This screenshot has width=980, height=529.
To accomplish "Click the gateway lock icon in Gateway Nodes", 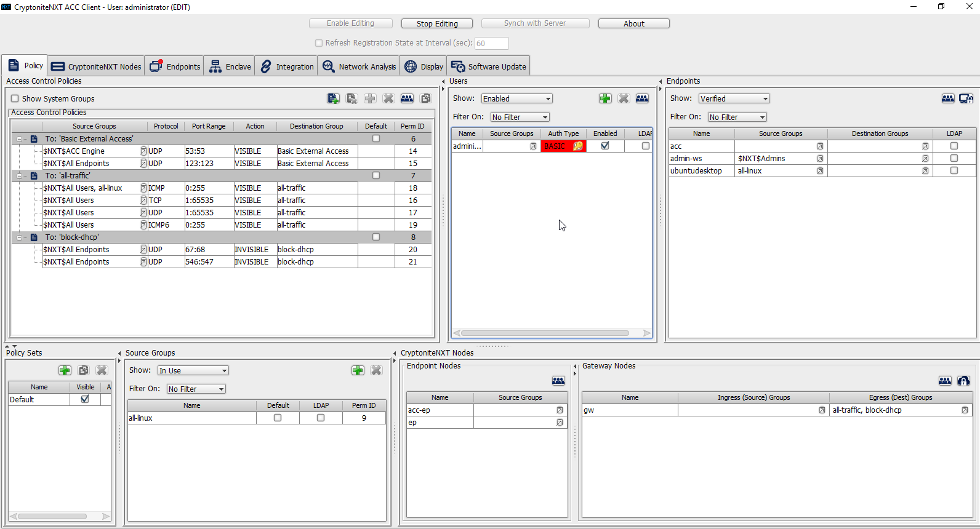I will point(963,381).
